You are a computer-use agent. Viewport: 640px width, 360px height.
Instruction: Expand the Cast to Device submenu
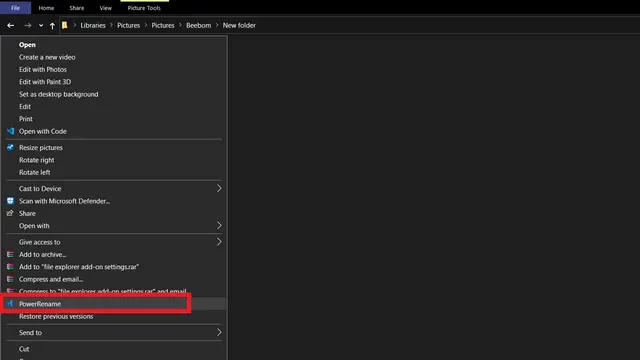(x=219, y=189)
